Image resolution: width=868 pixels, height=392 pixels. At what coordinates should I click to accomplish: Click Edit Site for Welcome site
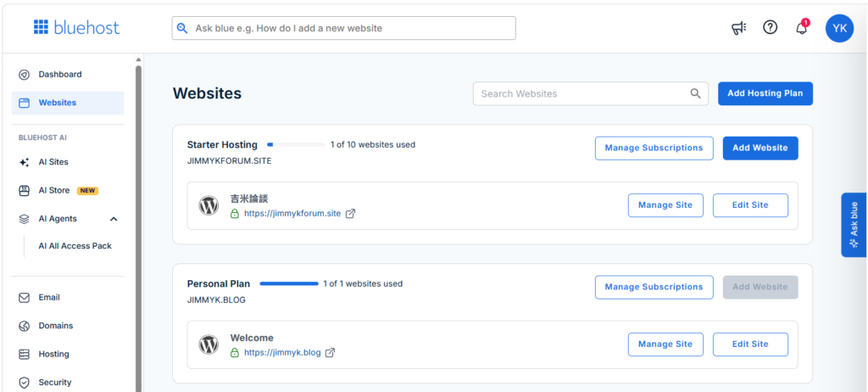click(x=750, y=344)
